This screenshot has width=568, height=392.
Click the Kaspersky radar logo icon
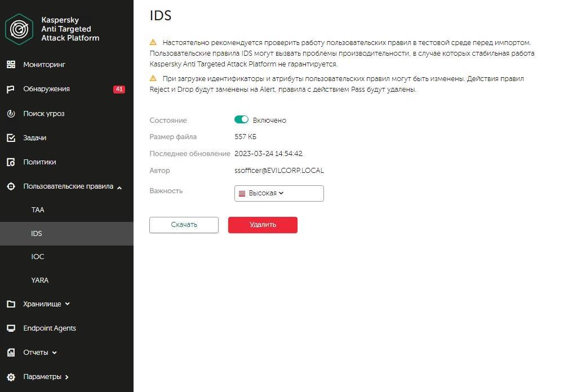click(x=19, y=29)
